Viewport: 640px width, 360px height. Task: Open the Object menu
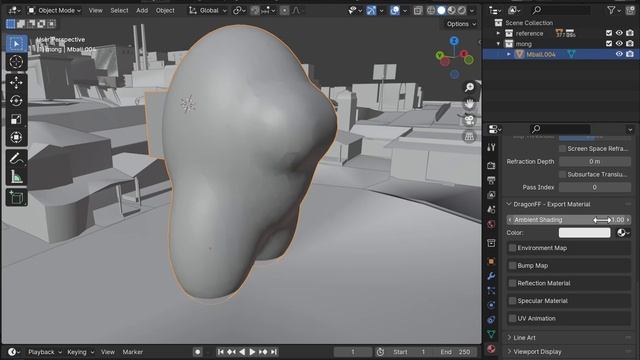tap(165, 10)
